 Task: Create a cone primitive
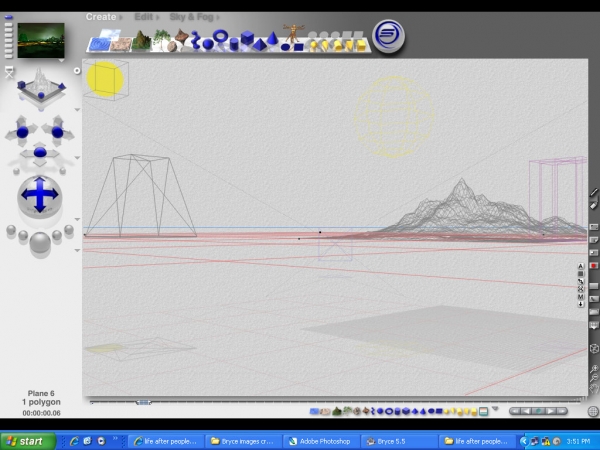pos(272,38)
